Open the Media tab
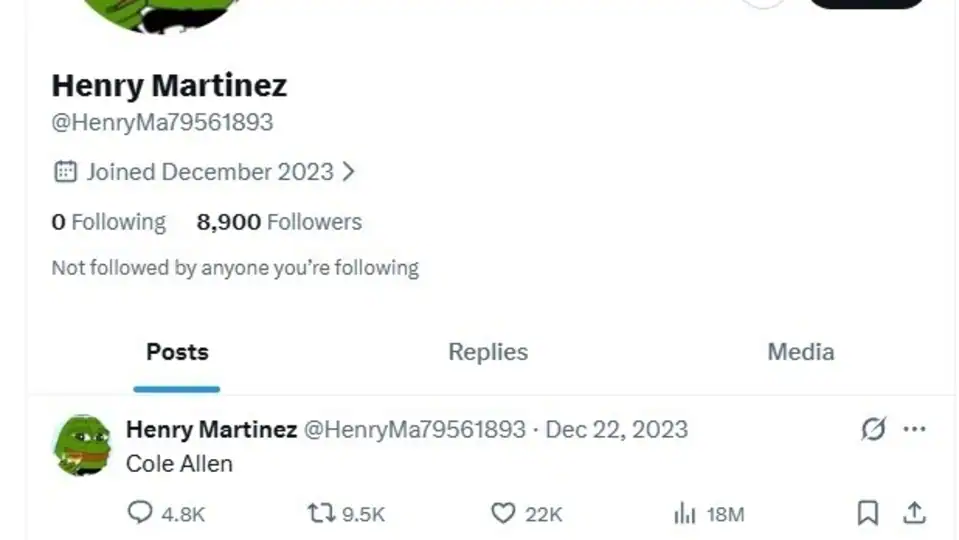 (x=800, y=352)
